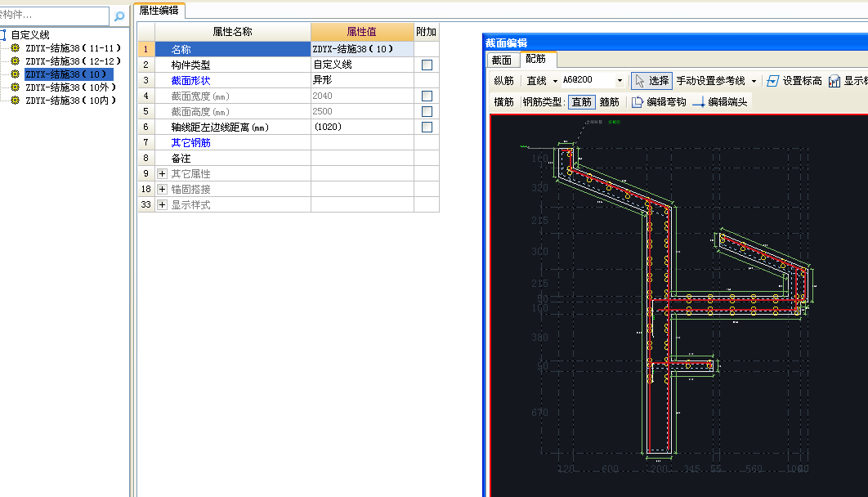Image resolution: width=868 pixels, height=497 pixels.
Task: Click the (1020) value cell
Action: (362, 127)
